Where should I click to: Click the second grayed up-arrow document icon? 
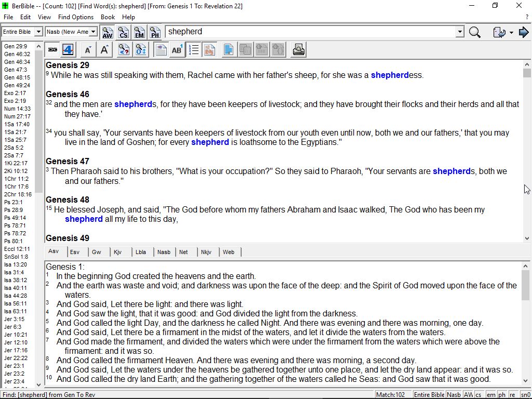pyautogui.click(x=278, y=50)
